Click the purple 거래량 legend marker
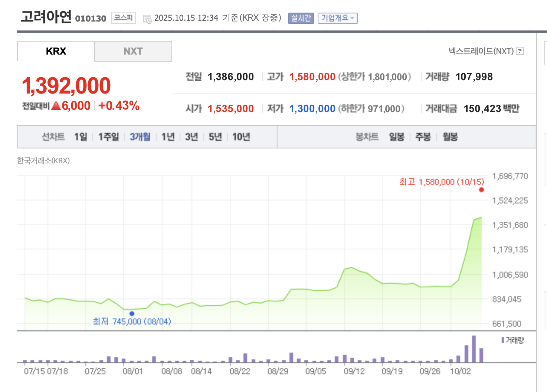This screenshot has width=547, height=392. coord(503,340)
